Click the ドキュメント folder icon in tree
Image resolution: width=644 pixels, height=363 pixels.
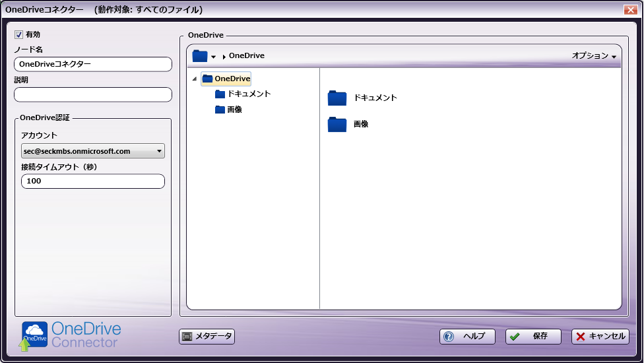point(220,94)
